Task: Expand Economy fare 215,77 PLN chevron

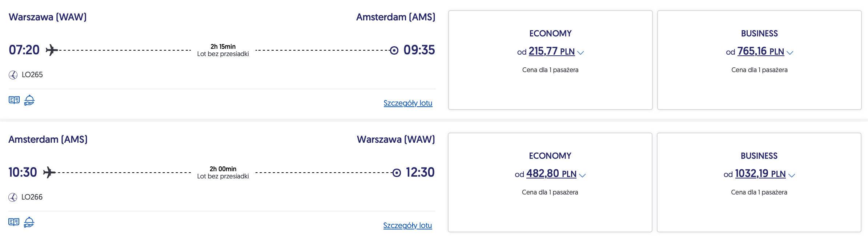Action: coord(580,53)
